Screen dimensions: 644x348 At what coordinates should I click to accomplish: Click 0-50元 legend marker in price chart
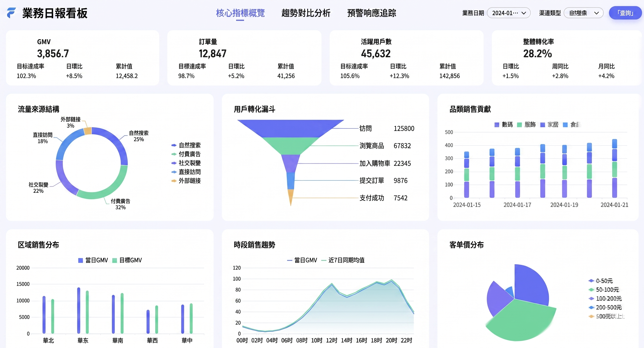point(591,281)
